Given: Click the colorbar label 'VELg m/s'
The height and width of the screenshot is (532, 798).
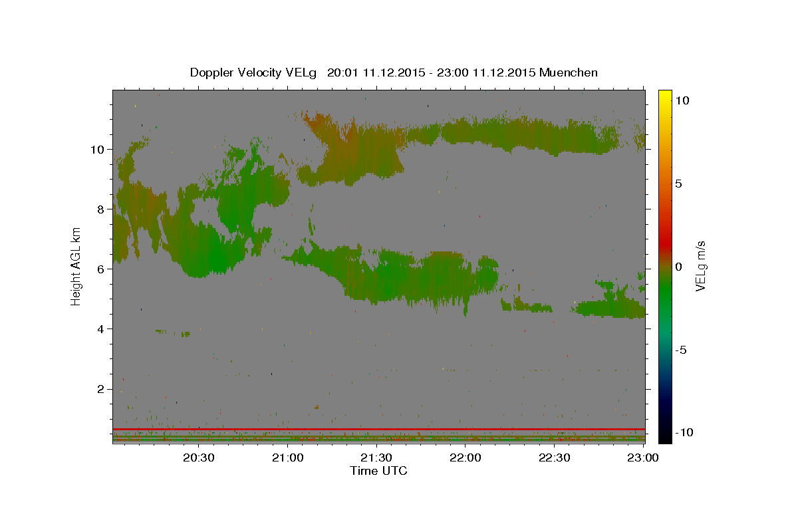Looking at the screenshot, I should tap(700, 266).
